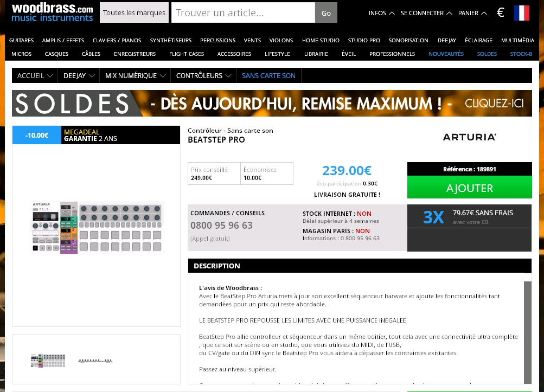Screen dimensions: 544x392
Task: Open the MICROS category
Action: (22, 54)
